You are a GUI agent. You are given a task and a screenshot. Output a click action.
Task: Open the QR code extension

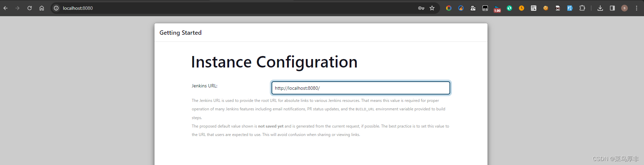(x=534, y=8)
